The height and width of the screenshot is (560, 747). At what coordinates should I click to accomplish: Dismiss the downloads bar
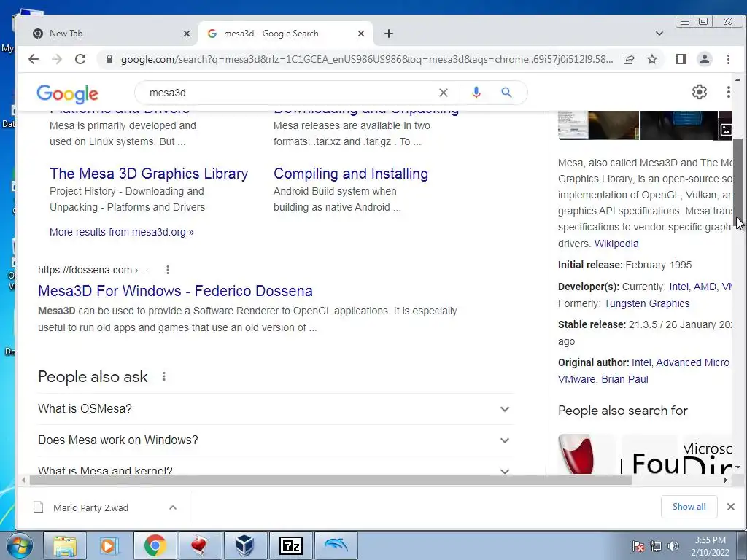(731, 507)
